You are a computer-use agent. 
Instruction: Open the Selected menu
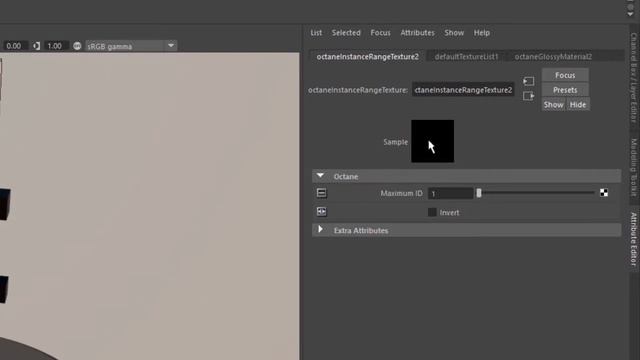click(x=346, y=33)
